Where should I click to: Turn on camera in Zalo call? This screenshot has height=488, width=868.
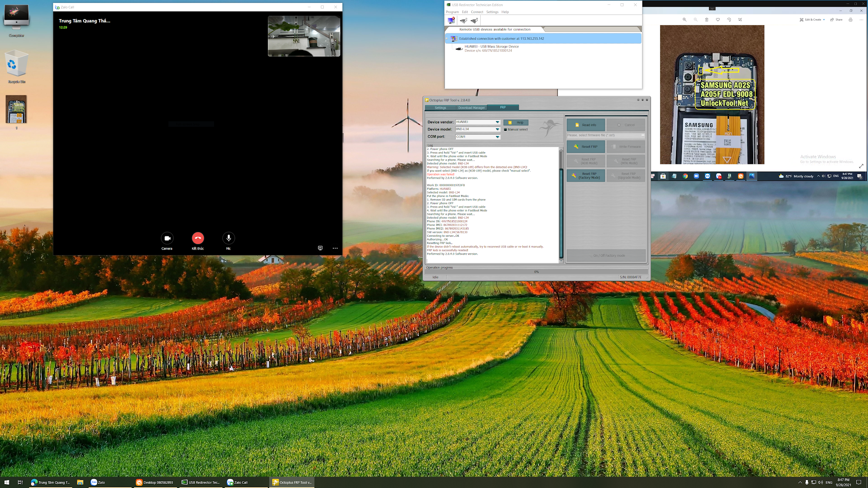167,238
